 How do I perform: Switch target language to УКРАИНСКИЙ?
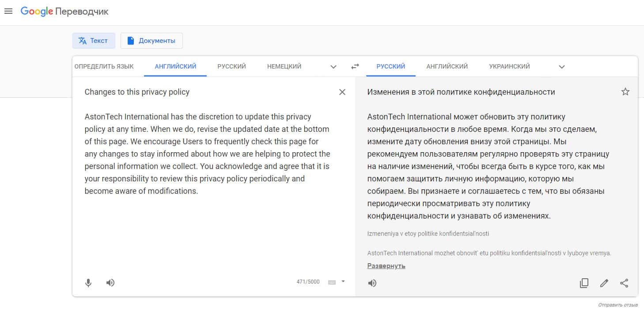pyautogui.click(x=509, y=66)
